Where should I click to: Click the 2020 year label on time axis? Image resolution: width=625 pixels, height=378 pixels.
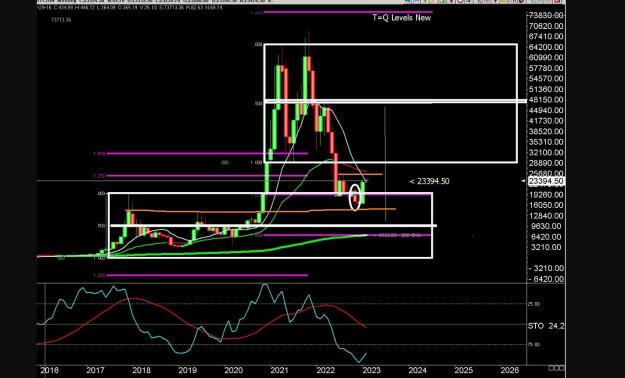coord(234,370)
